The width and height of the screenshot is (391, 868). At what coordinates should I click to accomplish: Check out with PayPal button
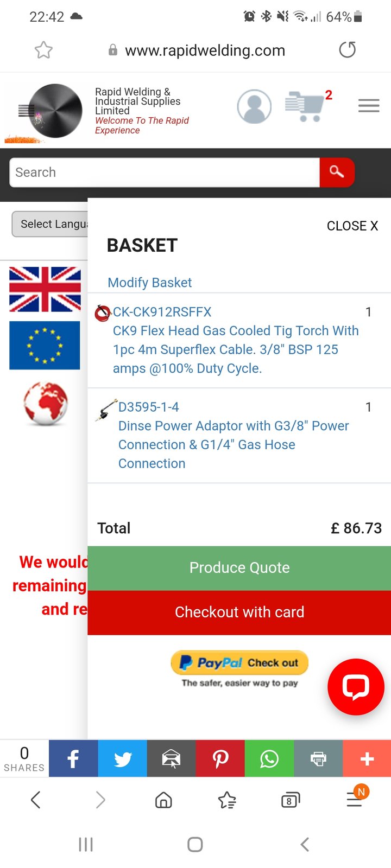coord(239,662)
